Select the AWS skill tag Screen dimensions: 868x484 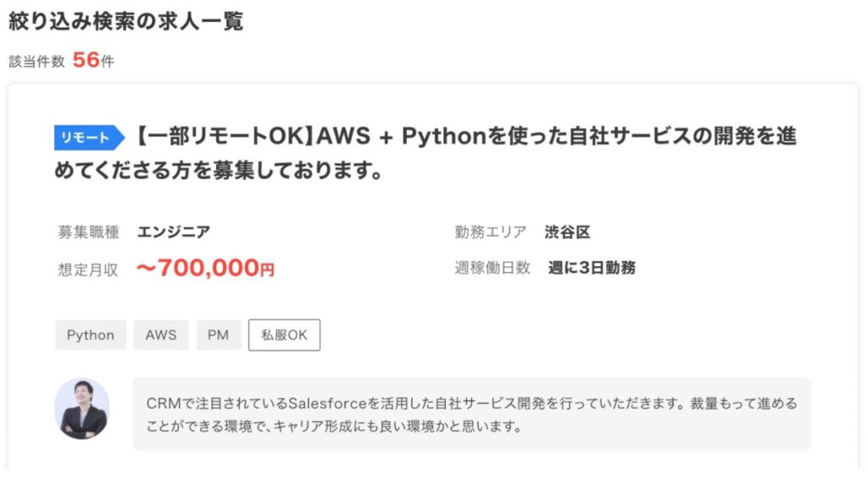click(161, 335)
